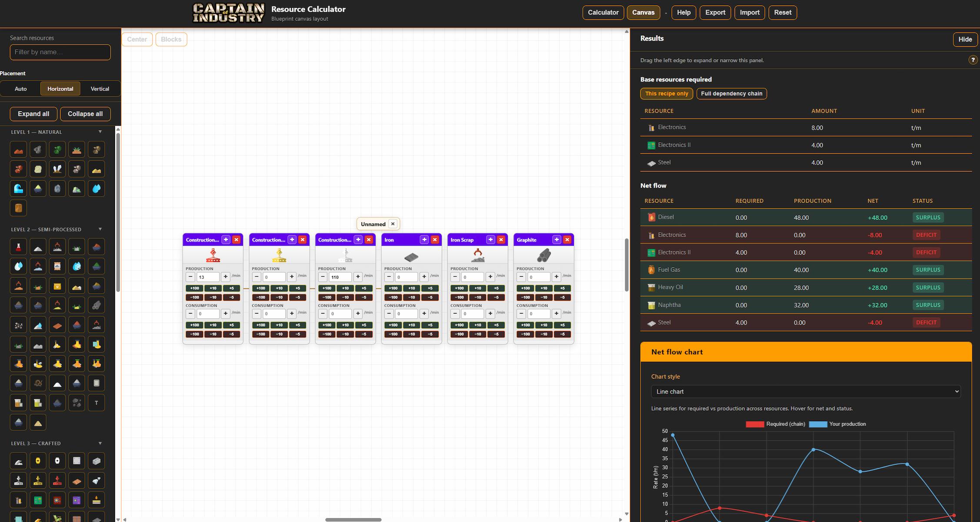
Task: Select the red chemical flask resource icon
Action: [x=18, y=247]
